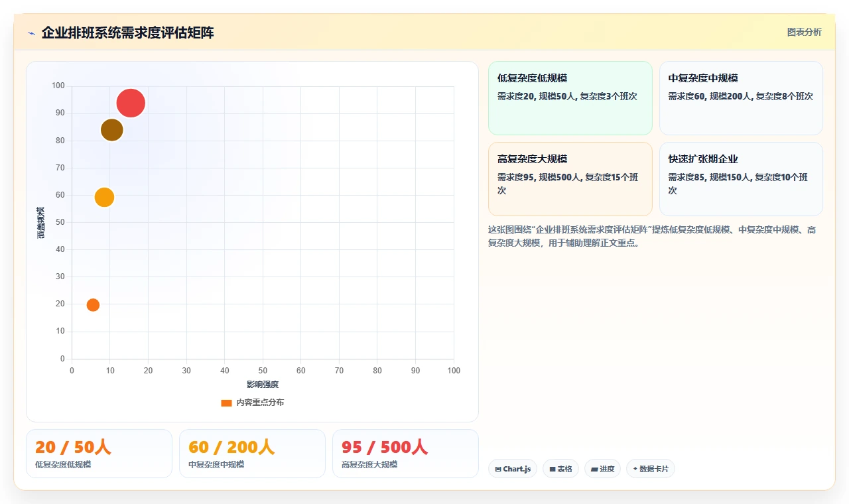Select the red bubble in the chart
Viewport: 849px width, 504px height.
point(131,103)
